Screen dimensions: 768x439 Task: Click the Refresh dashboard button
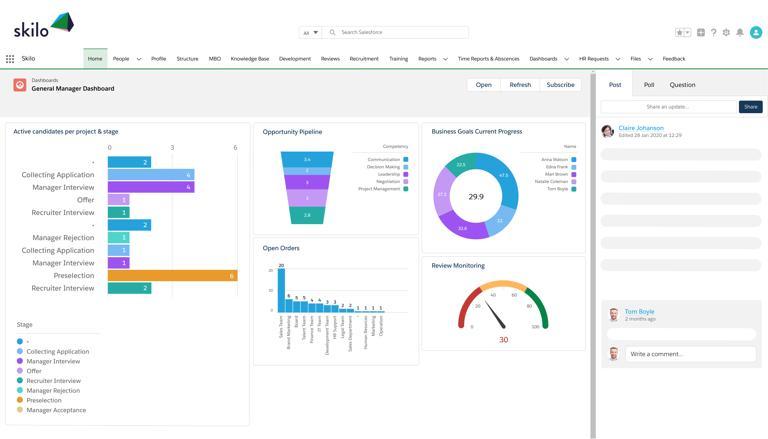tap(520, 85)
